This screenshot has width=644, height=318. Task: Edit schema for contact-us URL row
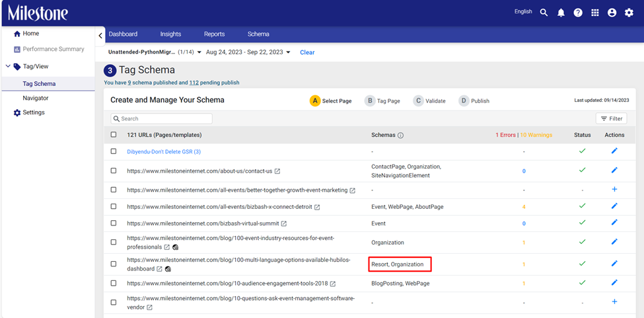click(x=614, y=170)
